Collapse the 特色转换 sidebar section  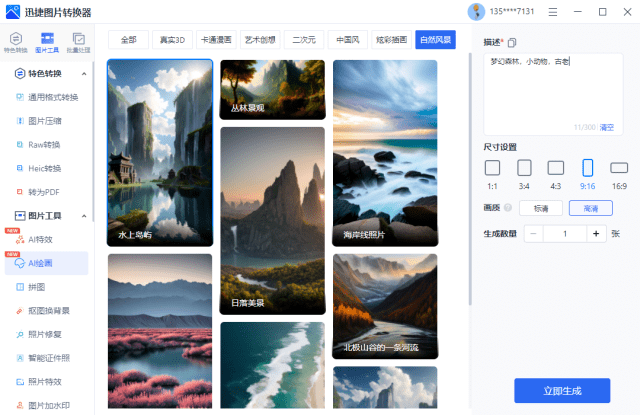point(82,74)
